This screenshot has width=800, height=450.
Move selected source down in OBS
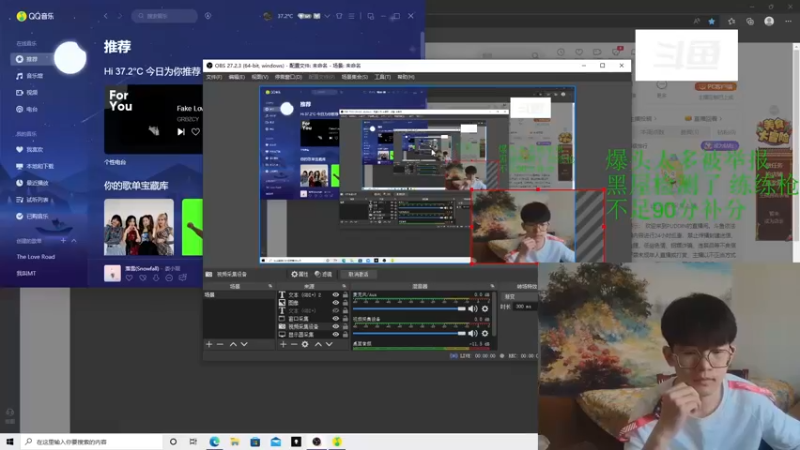329,344
